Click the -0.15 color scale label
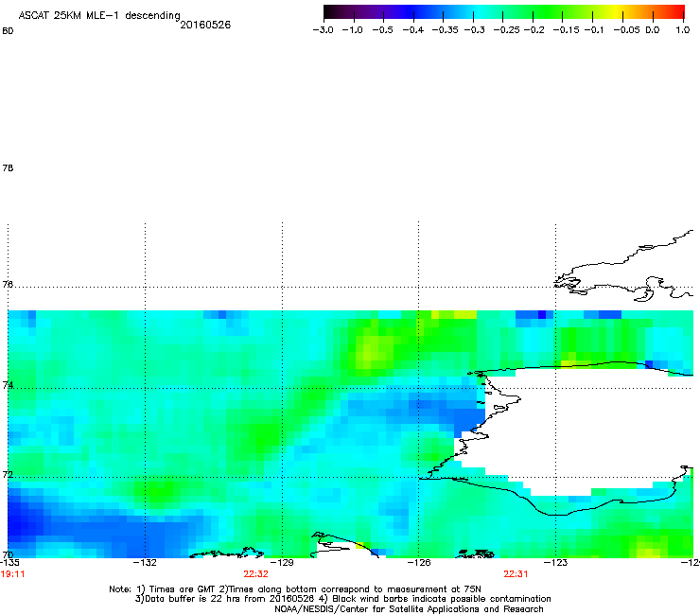 click(x=566, y=30)
